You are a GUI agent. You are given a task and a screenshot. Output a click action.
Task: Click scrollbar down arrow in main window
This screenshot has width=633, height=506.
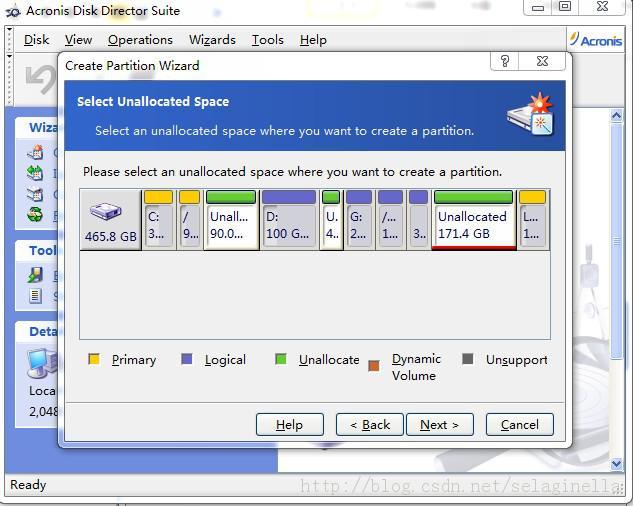(x=616, y=464)
